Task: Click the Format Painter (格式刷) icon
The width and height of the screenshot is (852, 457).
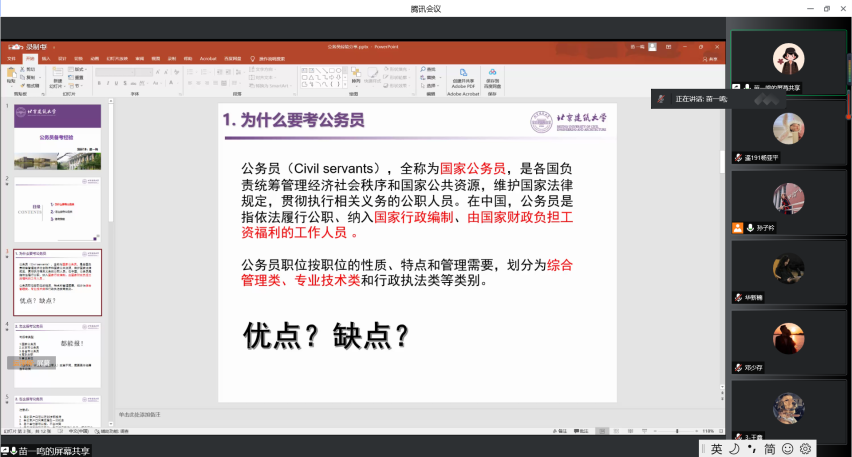Action: 30,86
